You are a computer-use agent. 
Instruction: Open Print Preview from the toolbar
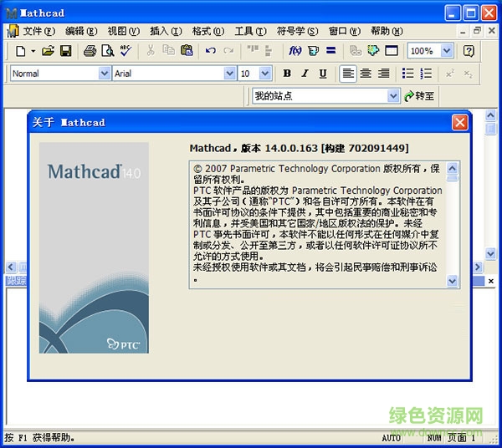(107, 51)
